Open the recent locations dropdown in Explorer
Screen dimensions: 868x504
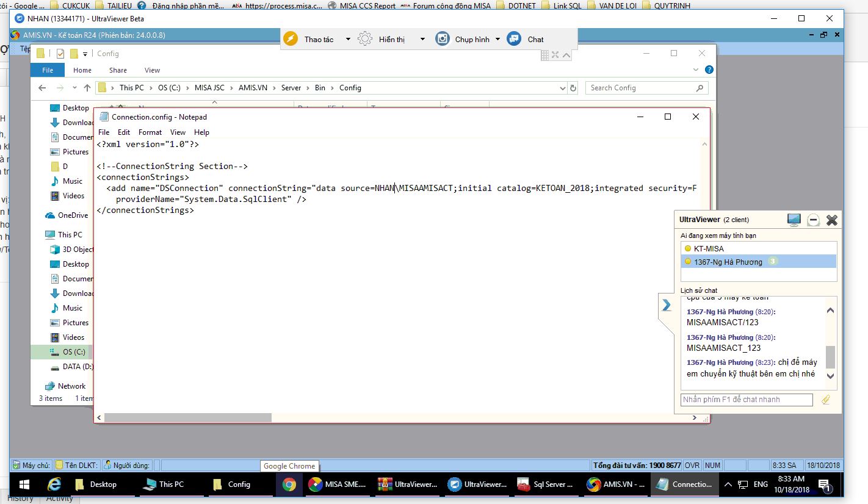(74, 88)
